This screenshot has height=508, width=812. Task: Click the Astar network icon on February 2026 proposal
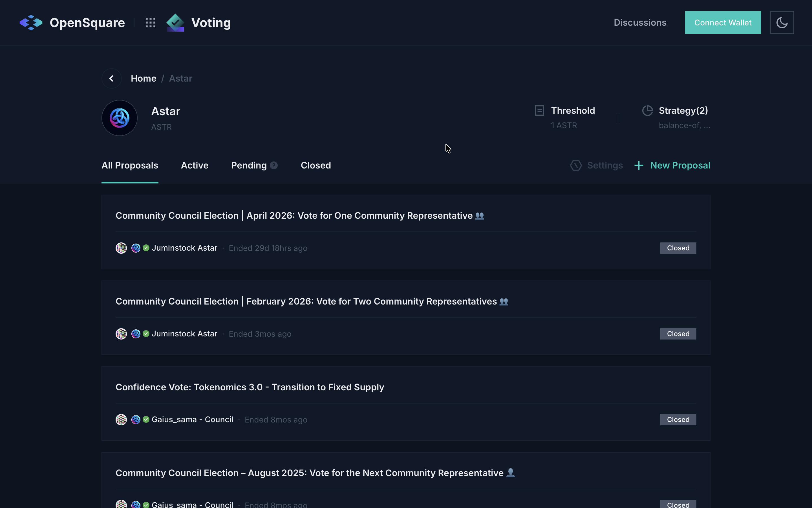click(x=136, y=334)
